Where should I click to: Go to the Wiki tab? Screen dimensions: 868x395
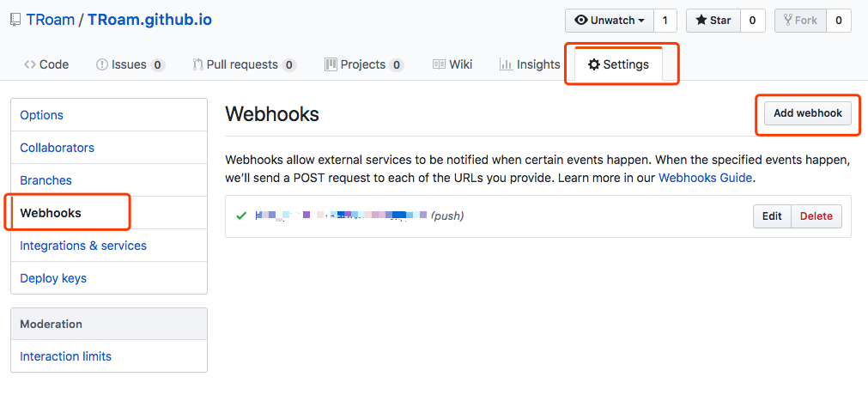point(452,64)
